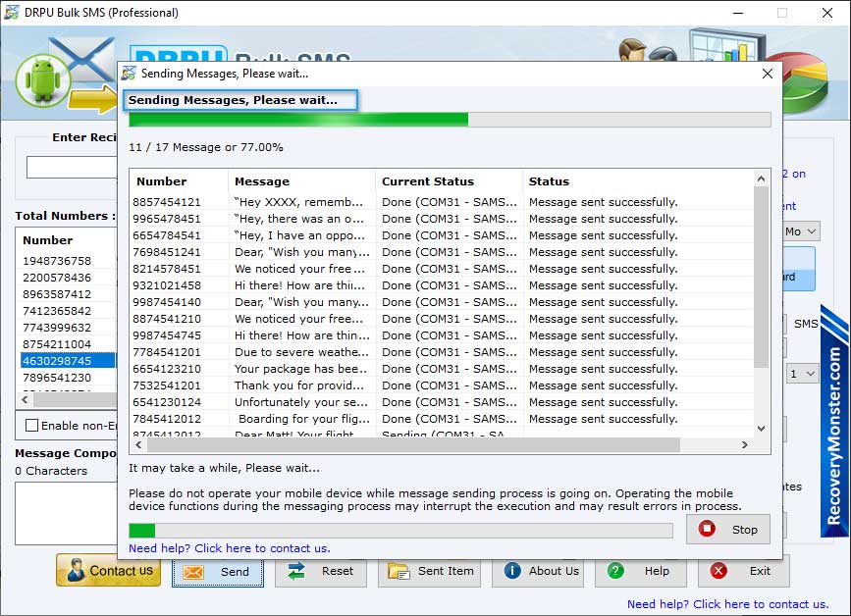Click the green arrows Reset icon
The height and width of the screenshot is (616, 851).
click(x=296, y=571)
